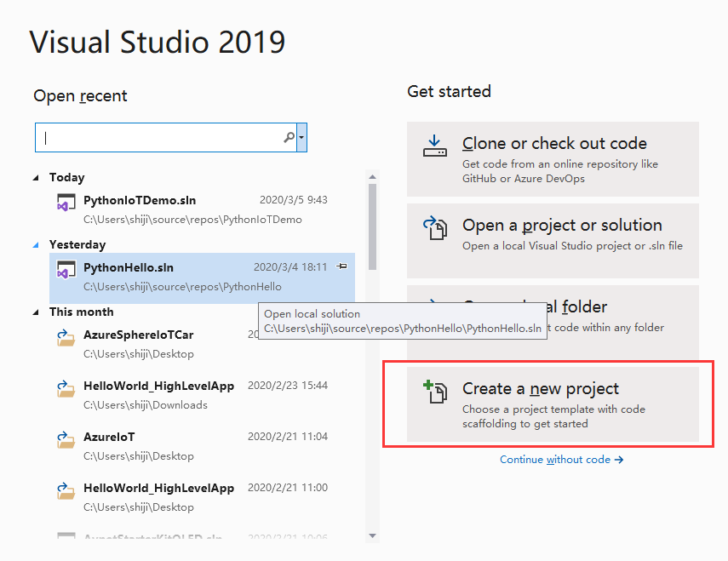
Task: Start Create a new project
Action: [553, 404]
